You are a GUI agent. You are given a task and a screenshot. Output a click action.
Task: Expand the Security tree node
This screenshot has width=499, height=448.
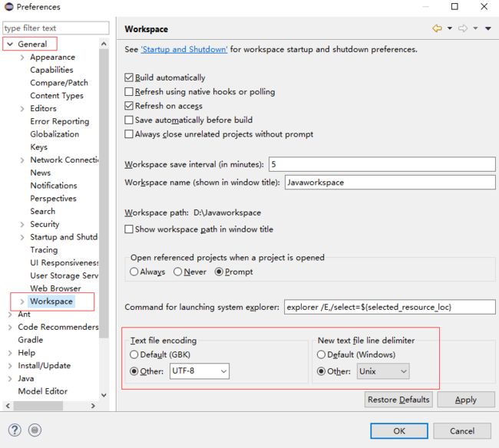coord(22,224)
